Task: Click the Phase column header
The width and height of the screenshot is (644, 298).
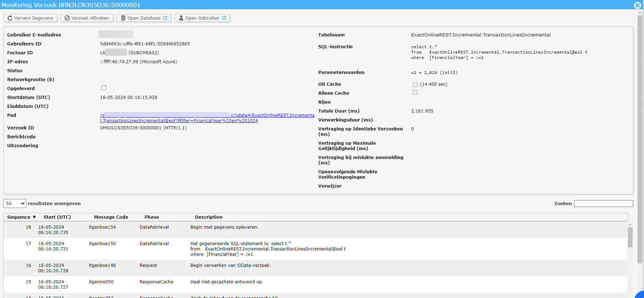Action: [x=152, y=217]
